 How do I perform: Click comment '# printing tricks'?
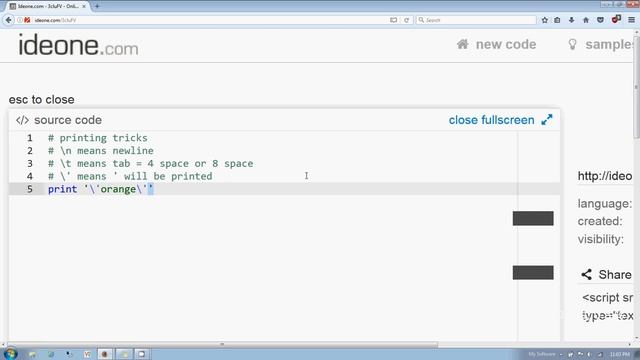(x=98, y=138)
